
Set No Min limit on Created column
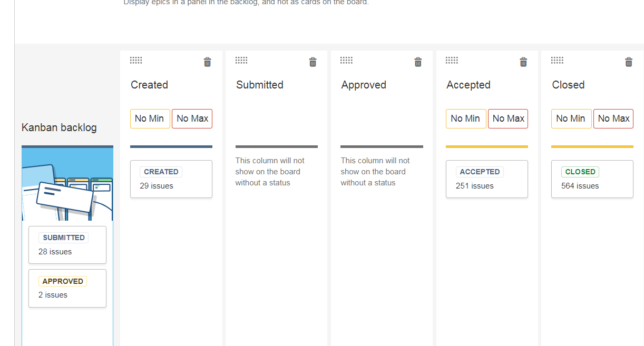point(150,118)
